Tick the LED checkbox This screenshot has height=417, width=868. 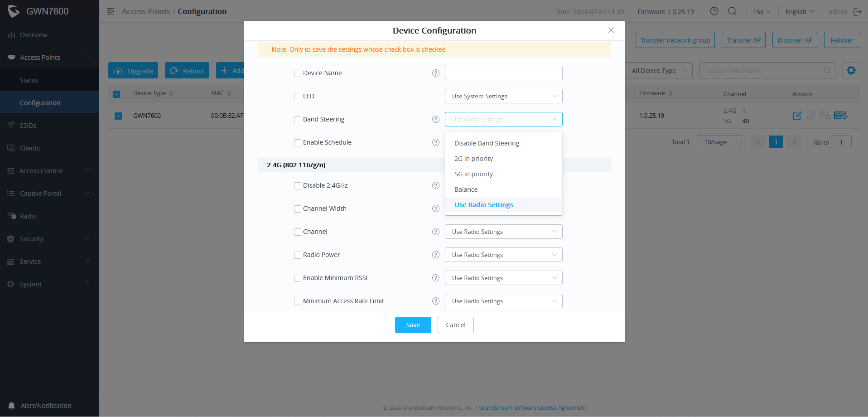[298, 97]
